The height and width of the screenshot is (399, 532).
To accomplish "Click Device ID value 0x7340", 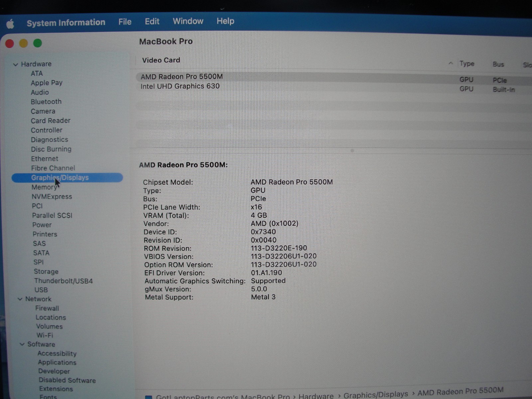I will (263, 232).
